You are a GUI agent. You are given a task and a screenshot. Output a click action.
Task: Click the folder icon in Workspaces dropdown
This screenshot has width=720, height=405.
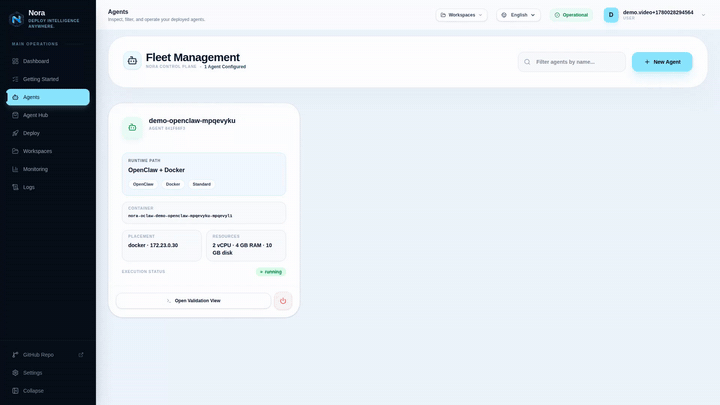pyautogui.click(x=443, y=15)
